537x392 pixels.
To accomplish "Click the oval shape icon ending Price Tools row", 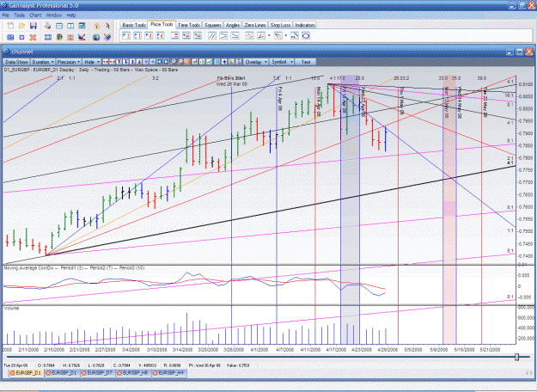I will 306,35.
